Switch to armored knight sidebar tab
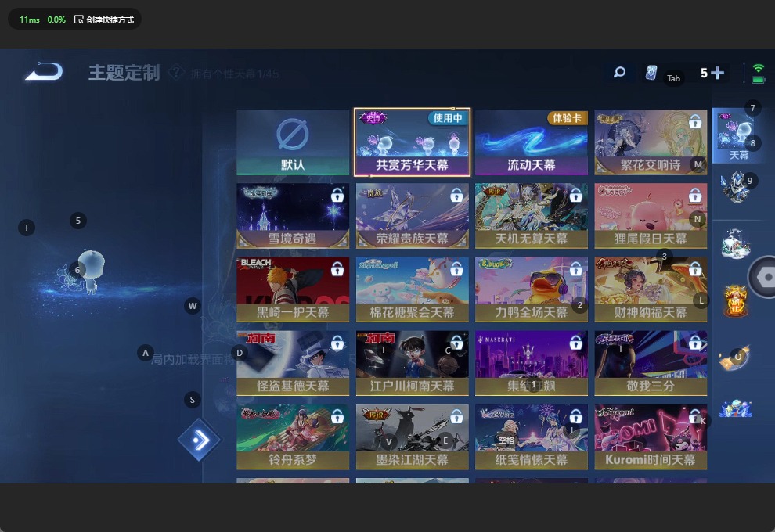Screen dimensions: 775x532 coord(735,187)
